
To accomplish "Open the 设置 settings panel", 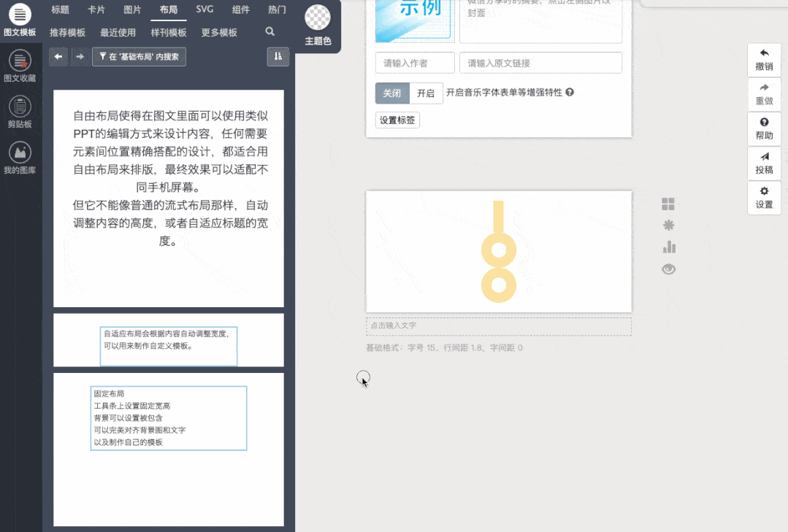I will [764, 198].
